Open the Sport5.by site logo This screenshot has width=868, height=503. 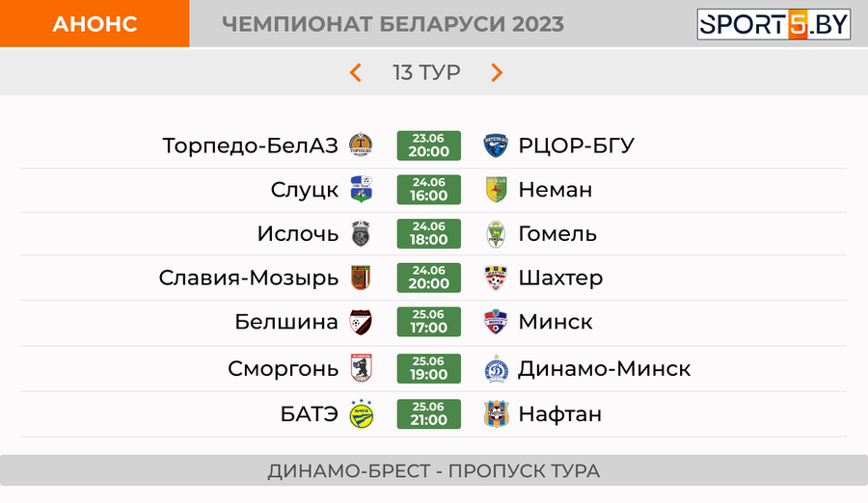pos(773,24)
